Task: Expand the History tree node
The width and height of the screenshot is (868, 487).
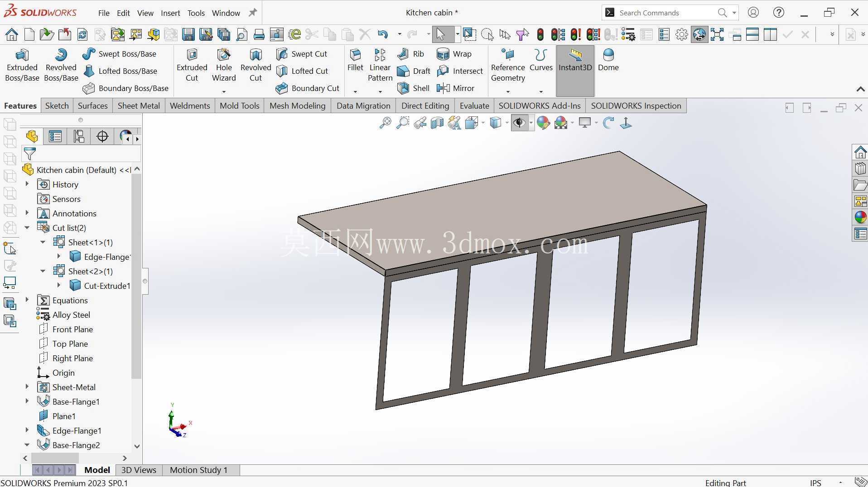Action: point(27,184)
